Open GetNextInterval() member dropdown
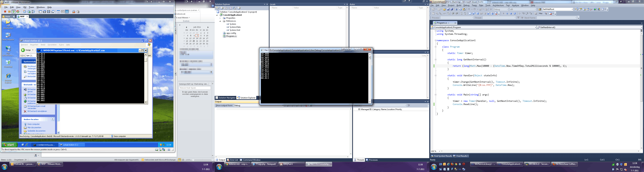This screenshot has width=644, height=172. pos(642,27)
